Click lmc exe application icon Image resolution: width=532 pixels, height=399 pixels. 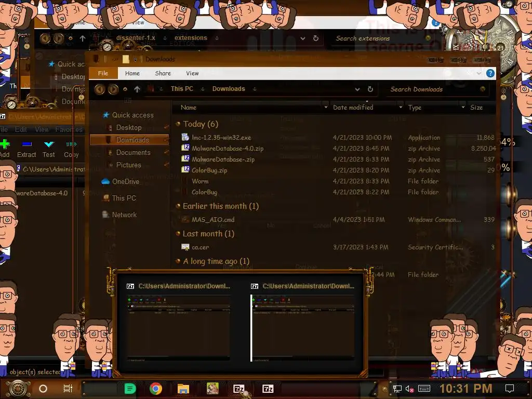[185, 137]
